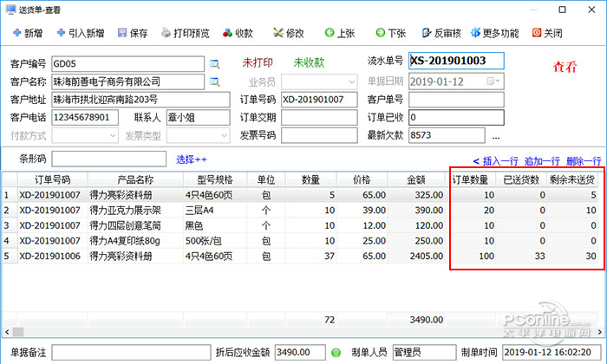This screenshot has width=607, height=364.
Task: Click 删除一行 delete row link
Action: click(584, 161)
